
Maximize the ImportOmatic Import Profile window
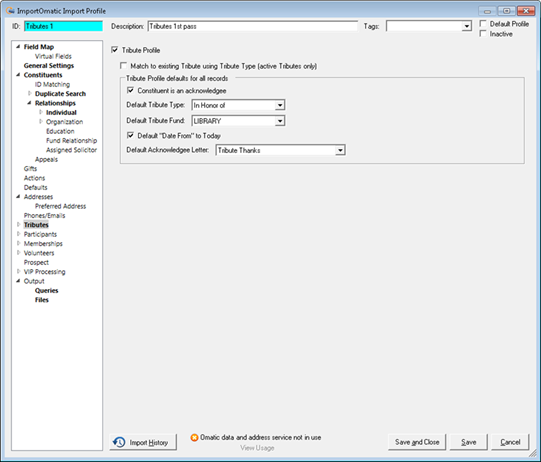coord(506,11)
